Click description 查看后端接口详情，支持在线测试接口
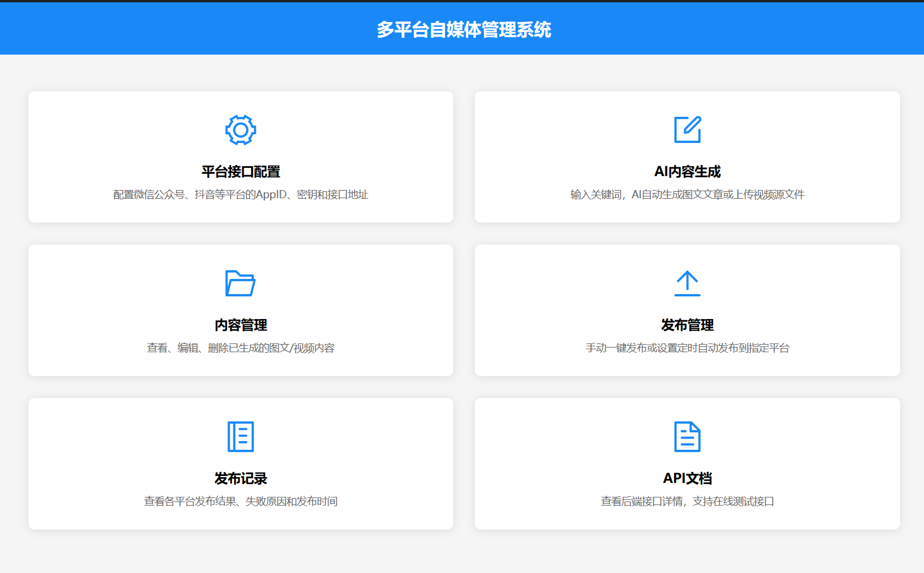Viewport: 924px width, 573px height. [687, 502]
